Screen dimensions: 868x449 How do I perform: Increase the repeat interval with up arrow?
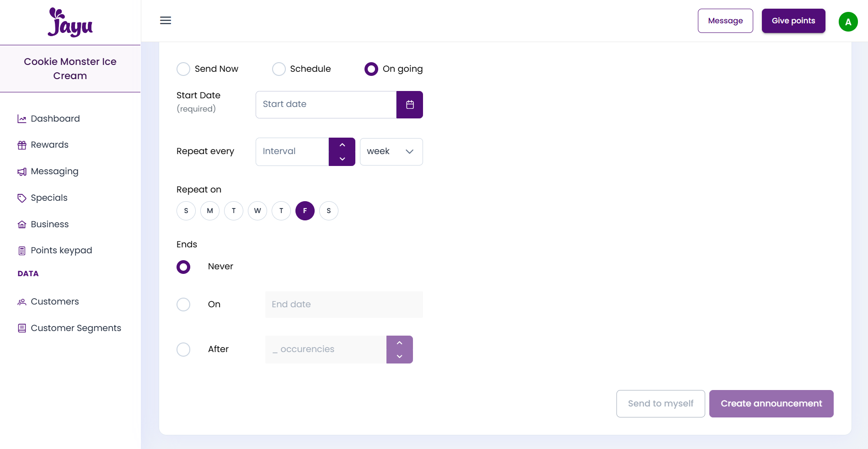click(342, 145)
